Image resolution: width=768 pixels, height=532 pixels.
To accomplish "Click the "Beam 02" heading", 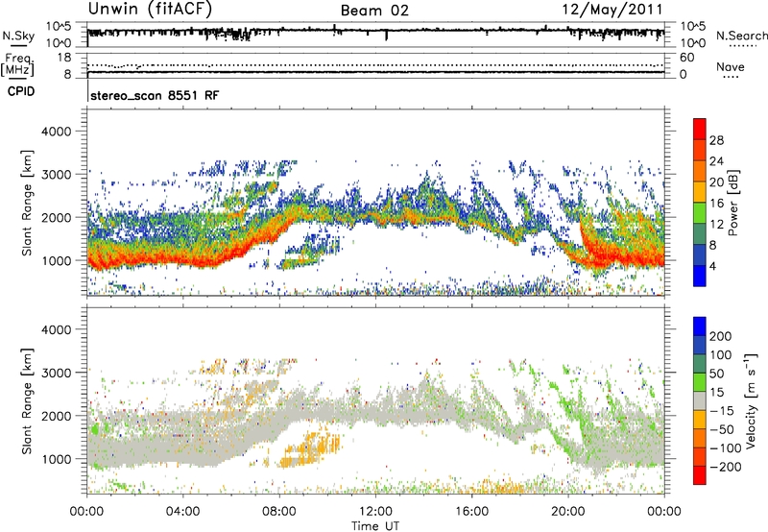I will 374,11.
